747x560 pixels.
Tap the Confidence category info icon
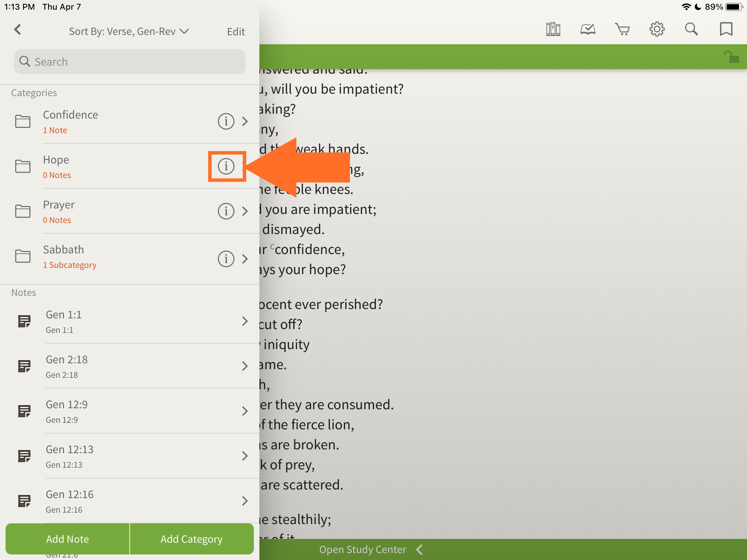pyautogui.click(x=226, y=121)
